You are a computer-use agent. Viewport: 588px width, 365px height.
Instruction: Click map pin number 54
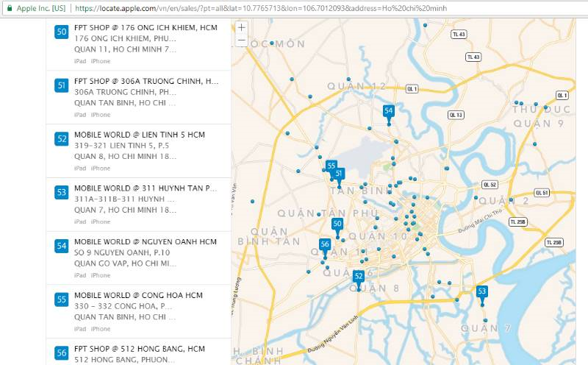point(389,111)
